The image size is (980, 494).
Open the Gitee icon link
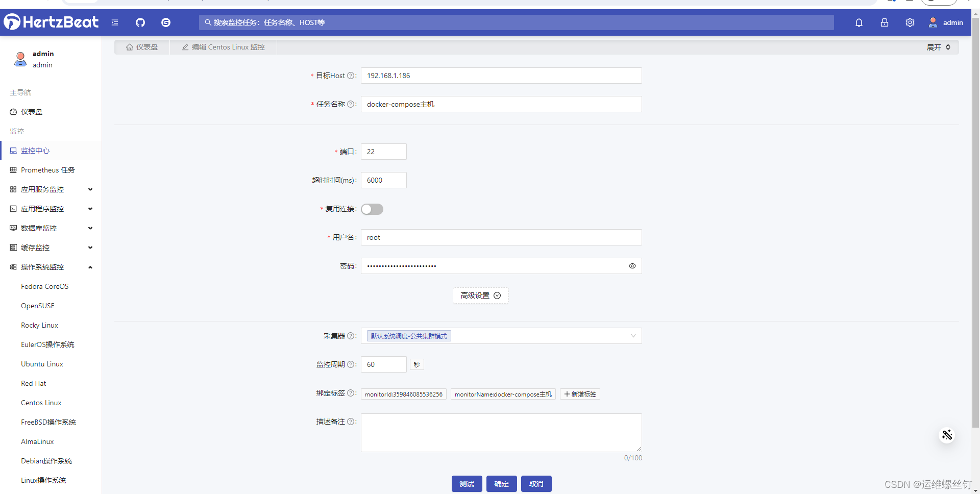coord(166,22)
